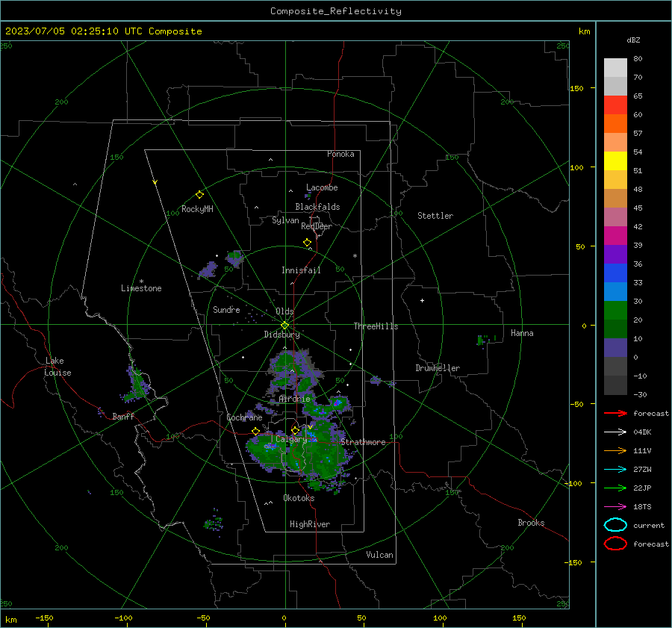Click the Drumheller label

(x=438, y=368)
